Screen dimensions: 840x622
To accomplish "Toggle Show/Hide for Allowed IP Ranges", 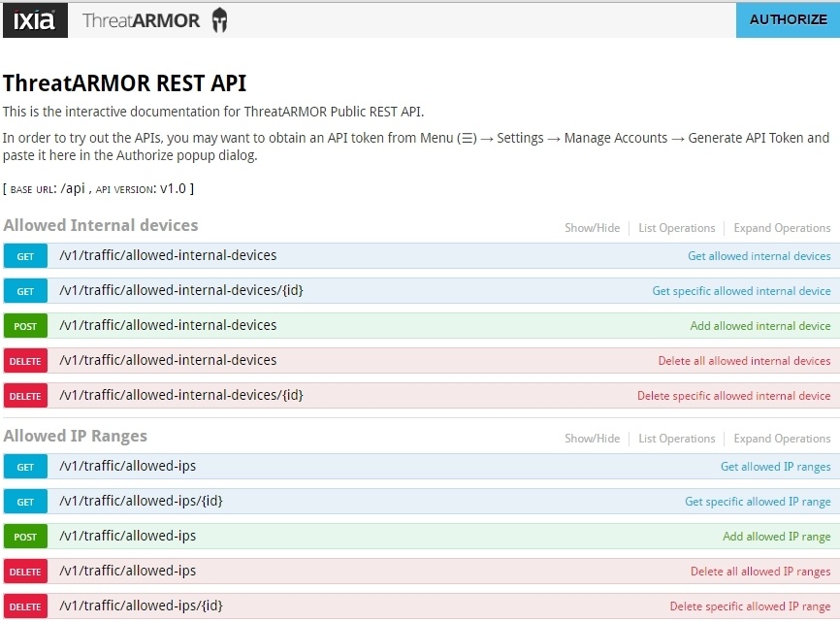I will (592, 439).
